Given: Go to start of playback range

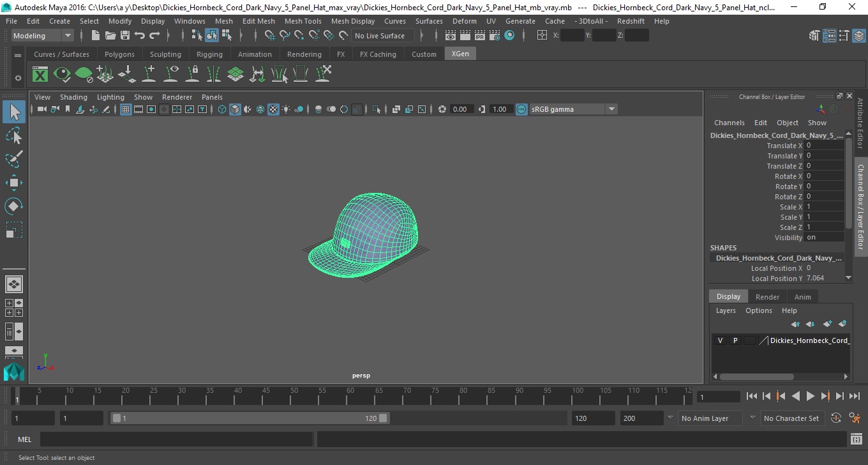Looking at the screenshot, I should click(751, 396).
